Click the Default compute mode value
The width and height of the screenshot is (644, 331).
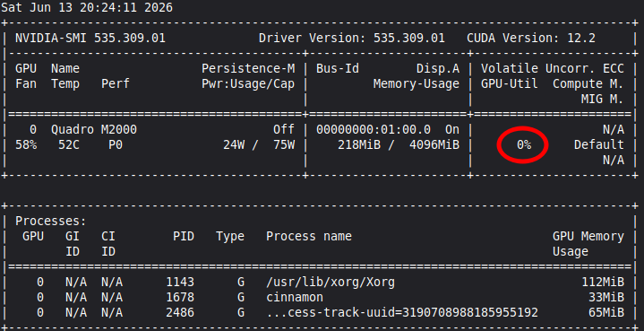click(x=599, y=144)
